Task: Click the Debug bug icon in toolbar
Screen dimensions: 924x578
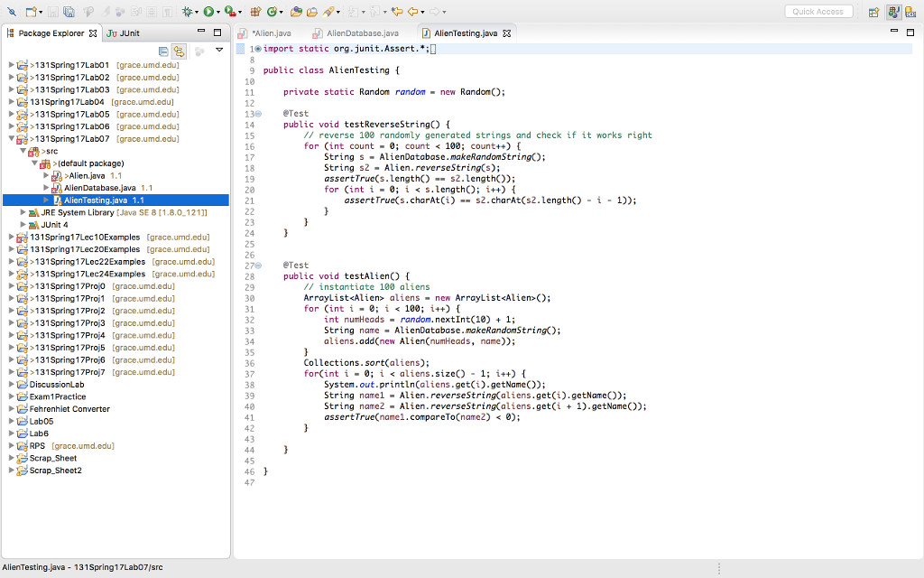Action: tap(189, 12)
